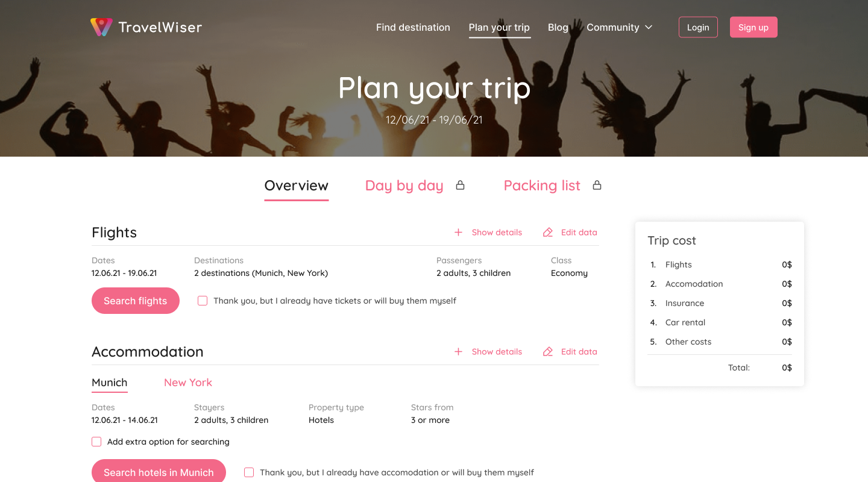Select the Munich accommodation tab
868x482 pixels.
click(x=110, y=383)
